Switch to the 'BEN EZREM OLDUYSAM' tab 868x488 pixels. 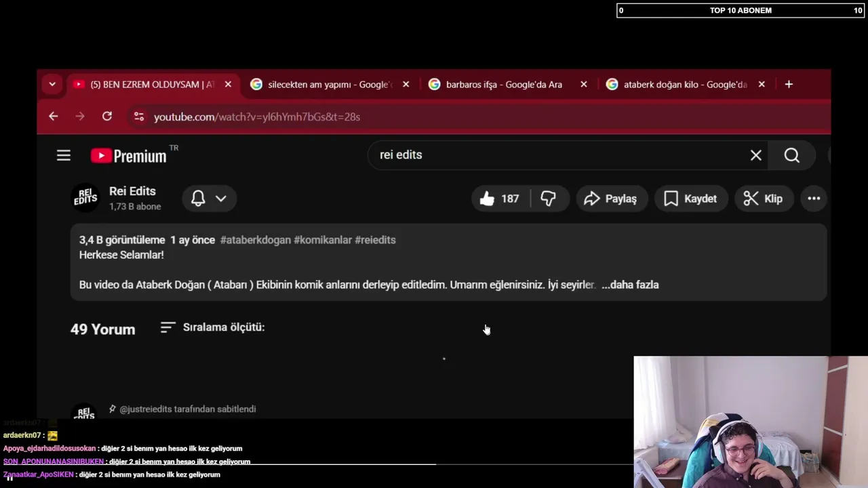152,84
